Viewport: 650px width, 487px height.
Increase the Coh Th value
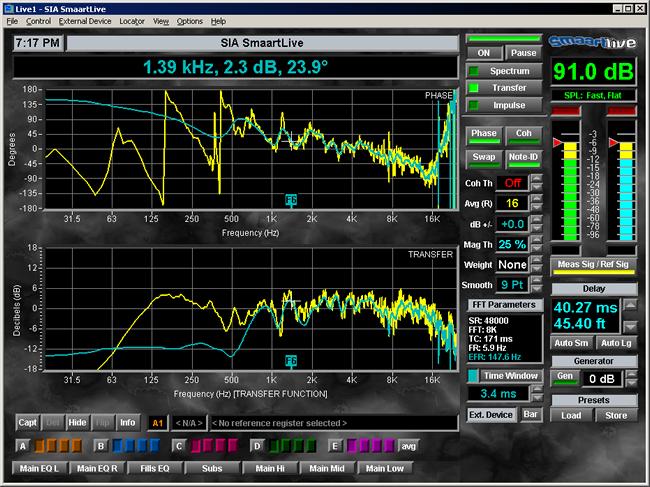tap(536, 179)
